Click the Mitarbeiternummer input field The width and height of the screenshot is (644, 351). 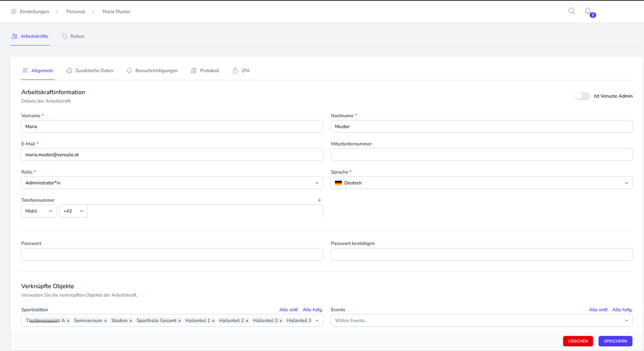click(x=482, y=154)
